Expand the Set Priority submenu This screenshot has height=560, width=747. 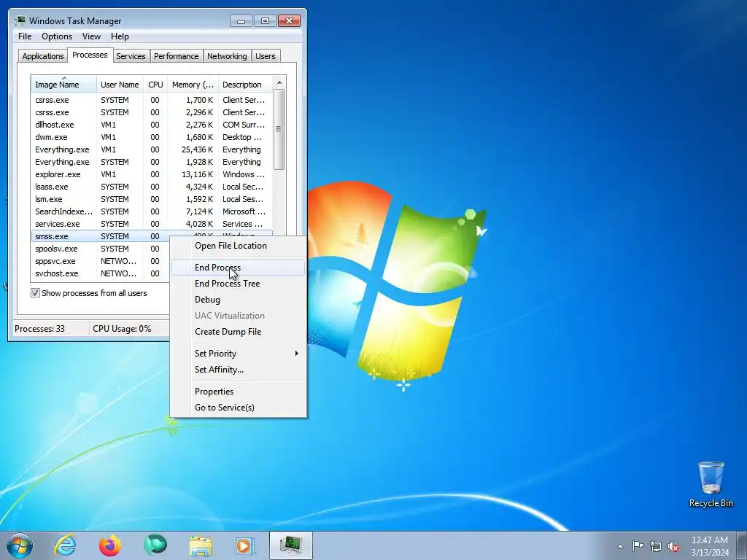(x=239, y=354)
